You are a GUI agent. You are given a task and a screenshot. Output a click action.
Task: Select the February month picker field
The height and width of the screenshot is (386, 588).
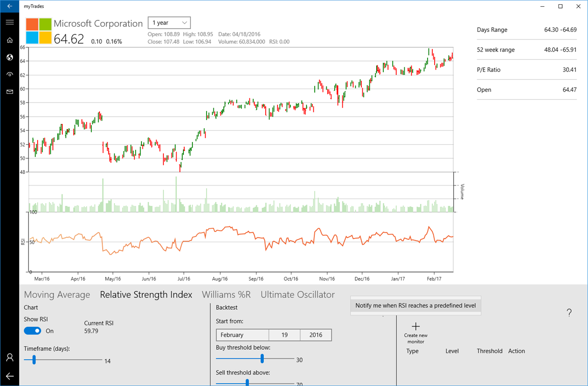tap(242, 335)
